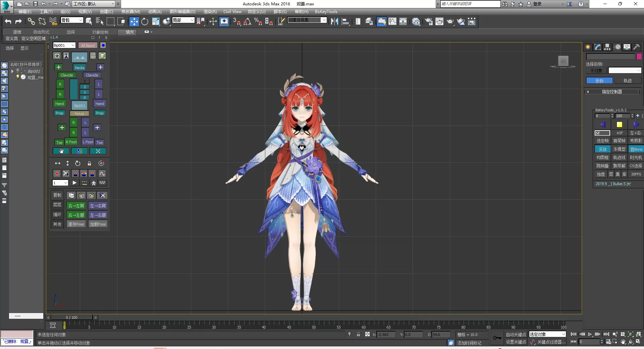Open the Curve Editor from toolbar

coord(392,21)
